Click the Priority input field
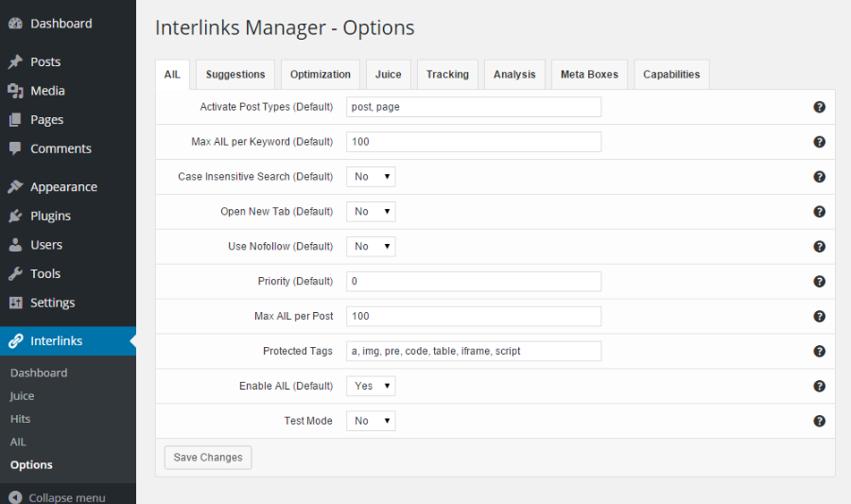Screen dimensions: 851x504 click(x=474, y=281)
